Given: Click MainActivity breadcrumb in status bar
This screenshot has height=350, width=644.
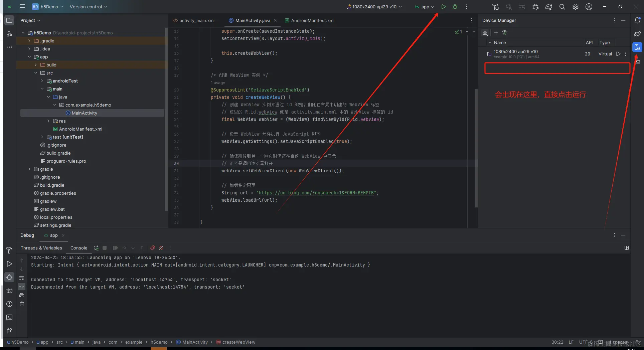Looking at the screenshot, I should (192, 342).
